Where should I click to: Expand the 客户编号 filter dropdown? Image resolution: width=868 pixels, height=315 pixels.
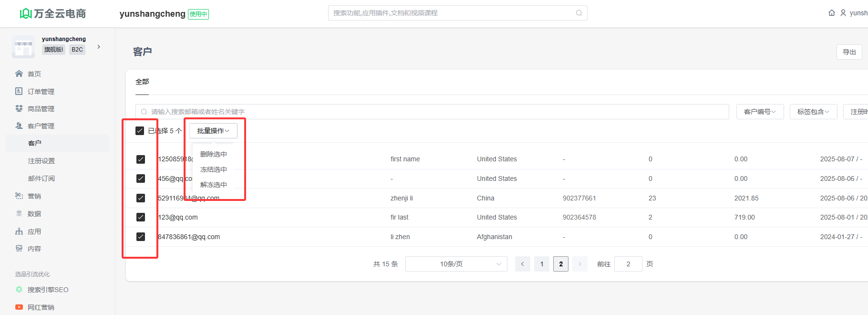coord(760,112)
